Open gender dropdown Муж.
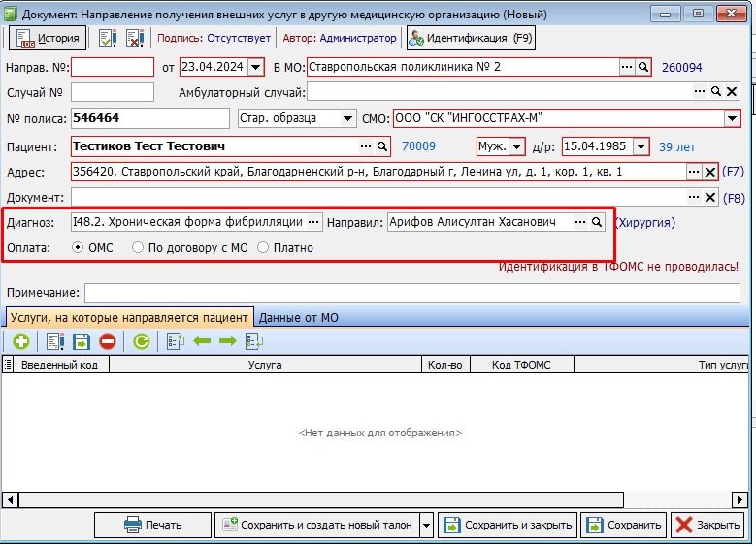This screenshot has width=756, height=546. point(517,146)
